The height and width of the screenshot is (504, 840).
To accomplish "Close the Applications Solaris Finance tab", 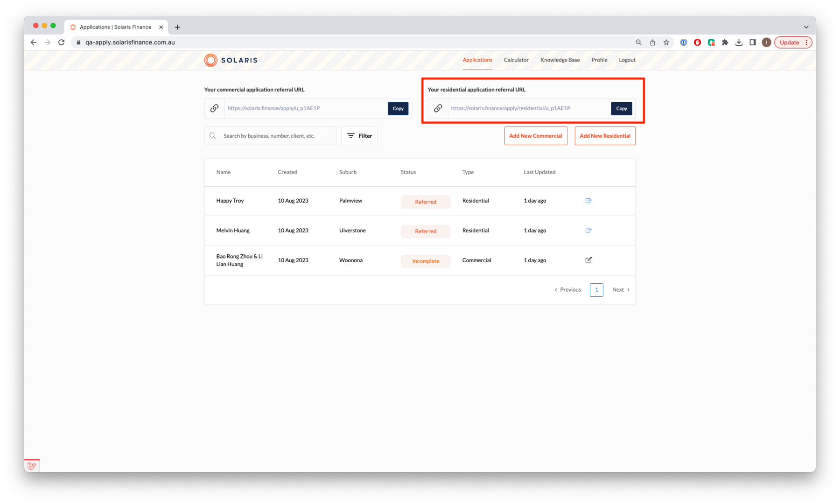I will tap(161, 27).
